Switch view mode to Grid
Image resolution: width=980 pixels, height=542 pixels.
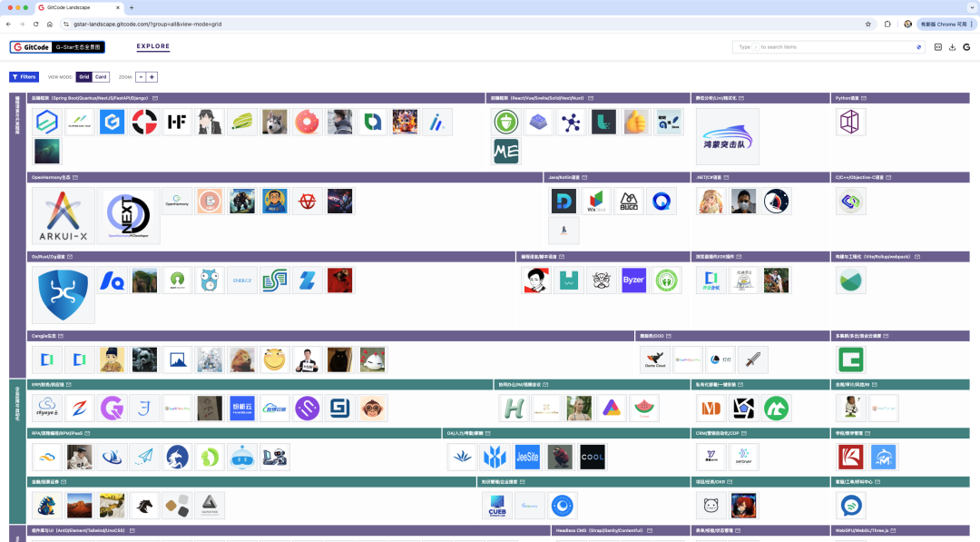83,77
